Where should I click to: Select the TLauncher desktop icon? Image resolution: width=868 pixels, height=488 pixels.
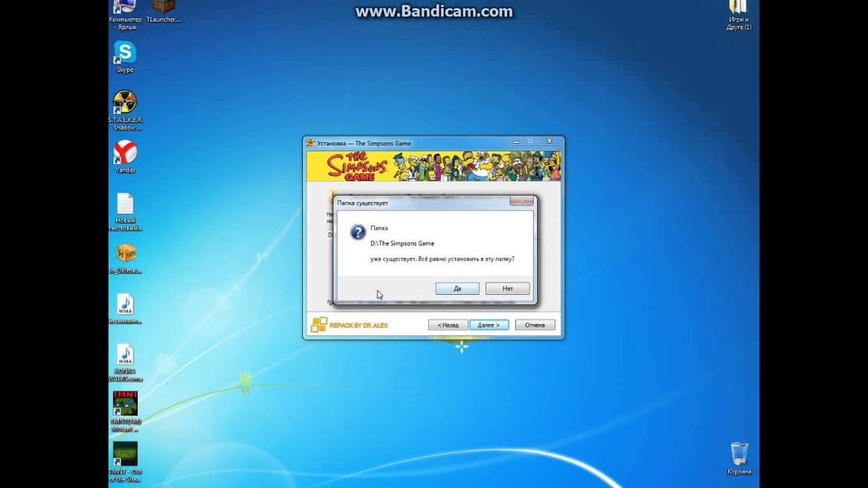click(163, 12)
